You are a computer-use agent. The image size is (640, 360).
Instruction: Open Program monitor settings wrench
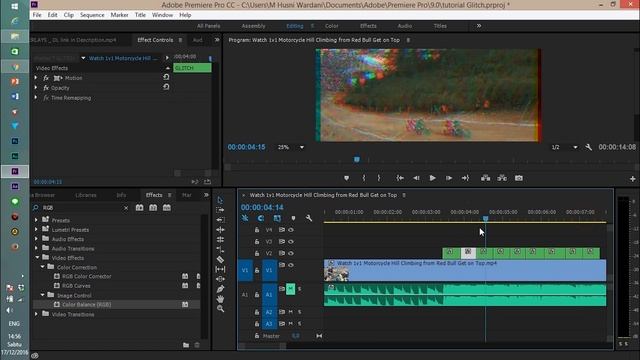click(589, 147)
